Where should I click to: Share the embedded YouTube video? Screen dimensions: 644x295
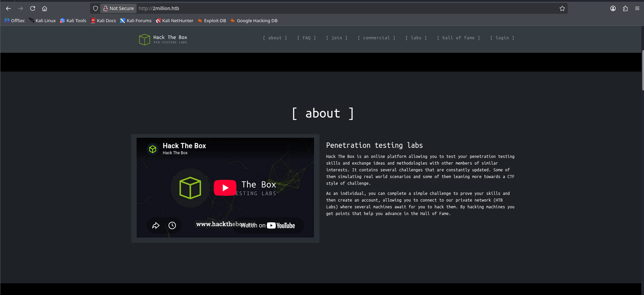pyautogui.click(x=156, y=225)
